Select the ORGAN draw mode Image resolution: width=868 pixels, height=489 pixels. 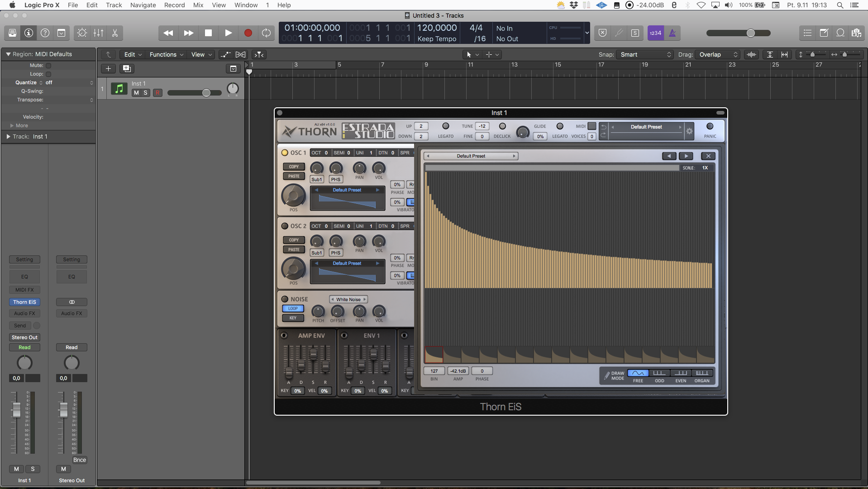tap(702, 374)
